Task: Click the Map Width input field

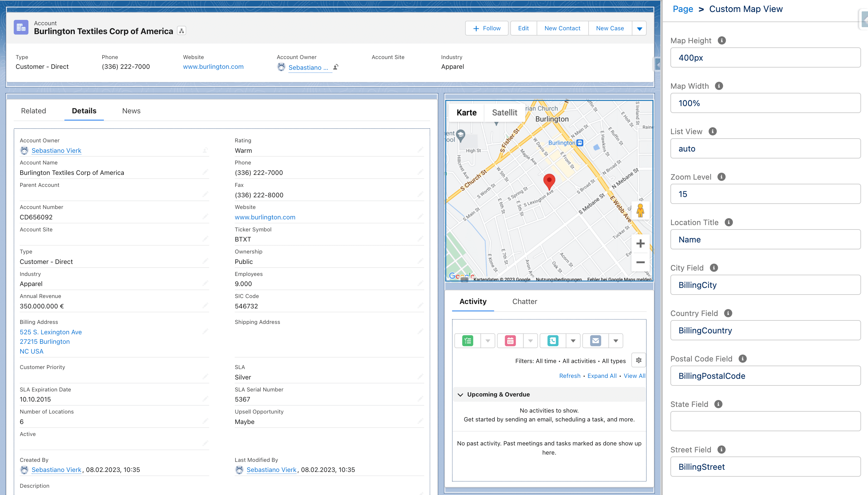Action: (x=765, y=103)
